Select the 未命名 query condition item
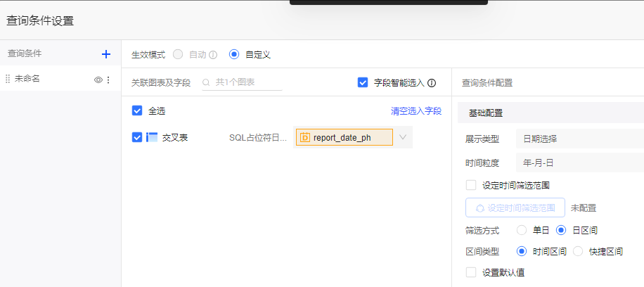Screen dimensions: 644x287 pyautogui.click(x=42, y=79)
